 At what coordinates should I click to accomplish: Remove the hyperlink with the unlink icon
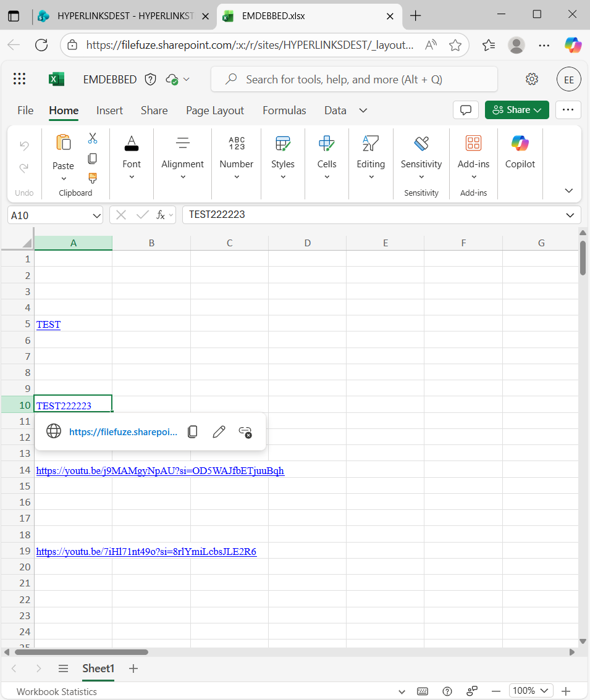(x=245, y=431)
